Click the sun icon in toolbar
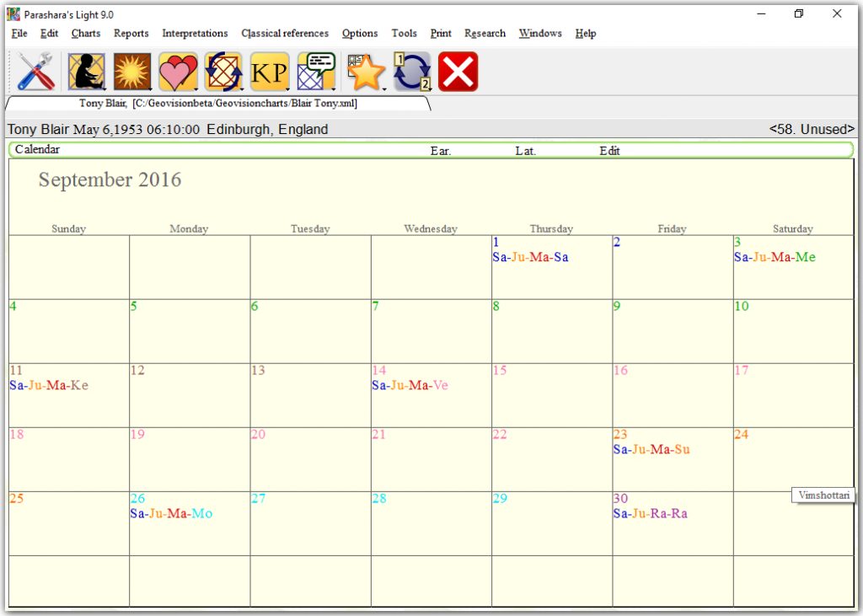 131,72
